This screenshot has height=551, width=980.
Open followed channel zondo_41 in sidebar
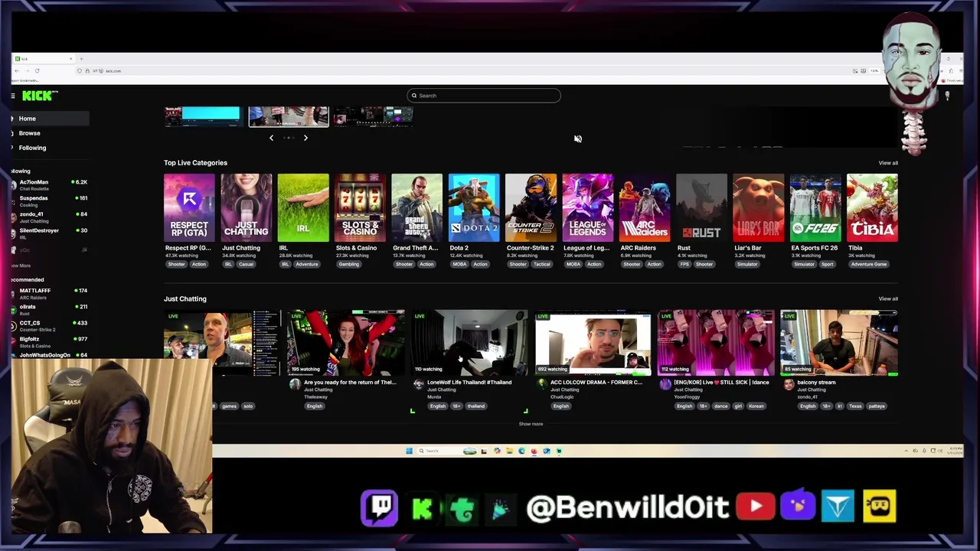[x=50, y=217]
